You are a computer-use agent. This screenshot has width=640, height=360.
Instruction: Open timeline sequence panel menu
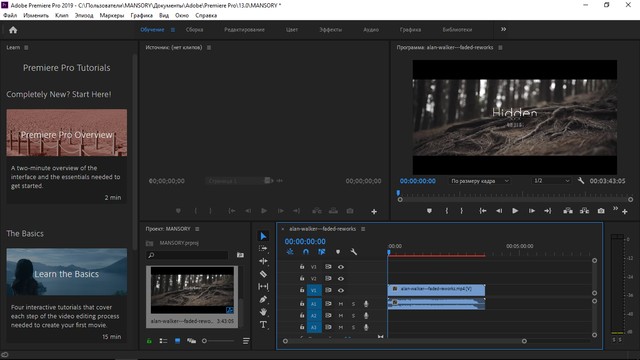coord(363,229)
